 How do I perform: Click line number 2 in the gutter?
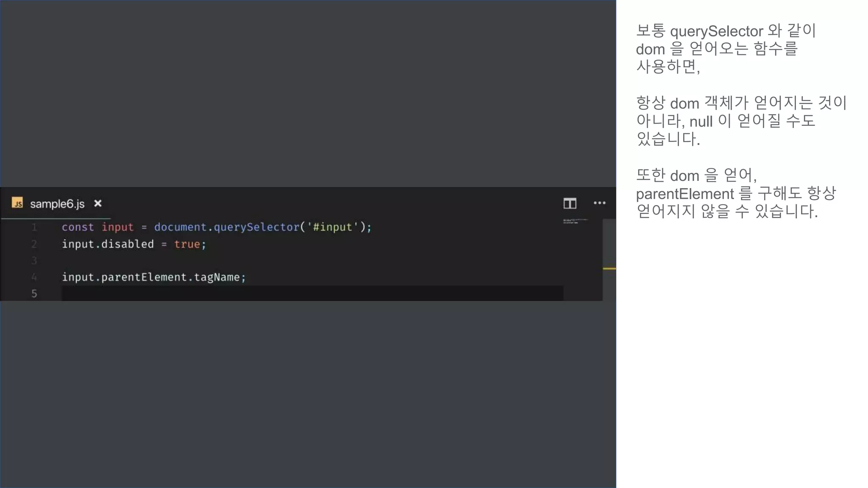pos(34,244)
